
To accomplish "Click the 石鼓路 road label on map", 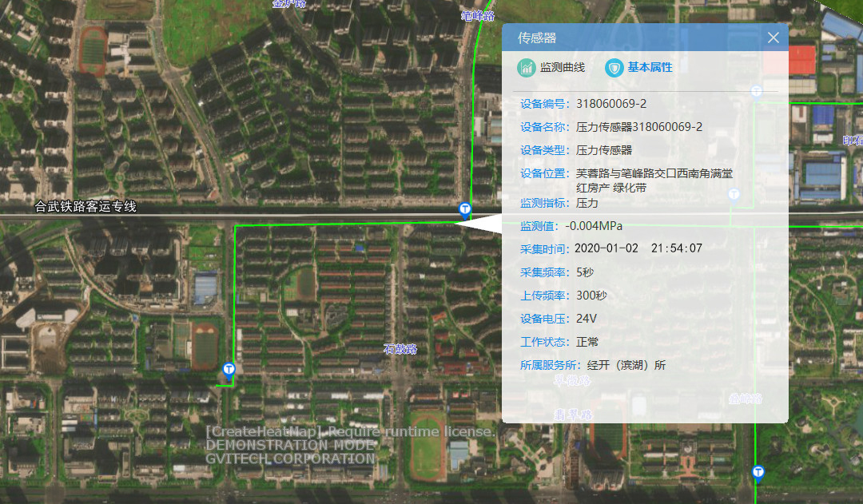I will 400,349.
